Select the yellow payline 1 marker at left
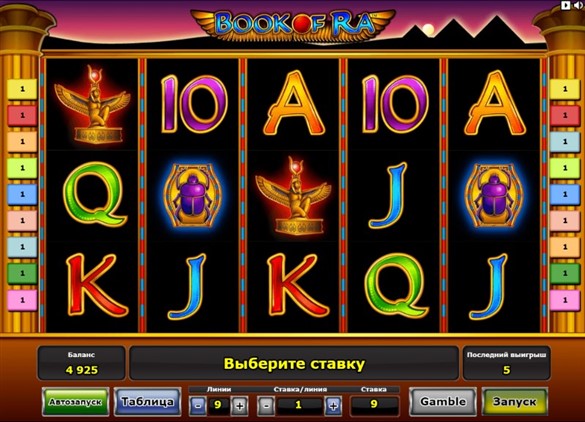 point(22,89)
